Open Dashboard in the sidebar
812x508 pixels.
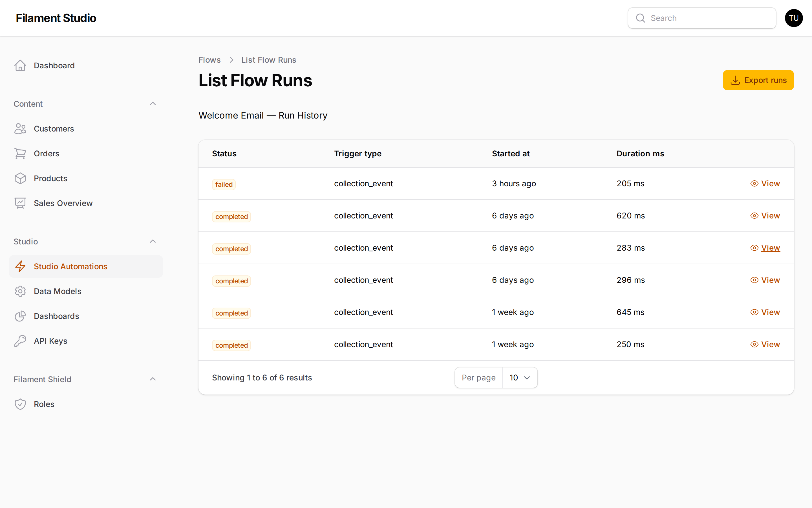(x=86, y=65)
